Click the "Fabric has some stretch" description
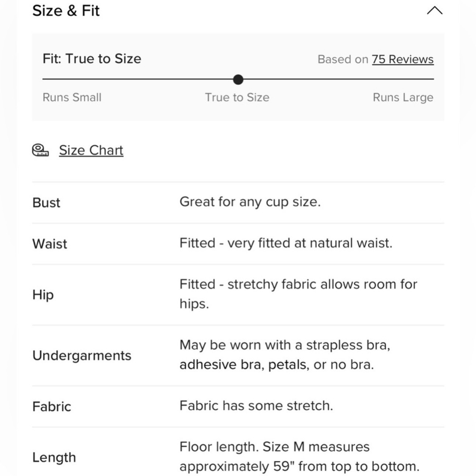This screenshot has height=476, width=476. (256, 406)
